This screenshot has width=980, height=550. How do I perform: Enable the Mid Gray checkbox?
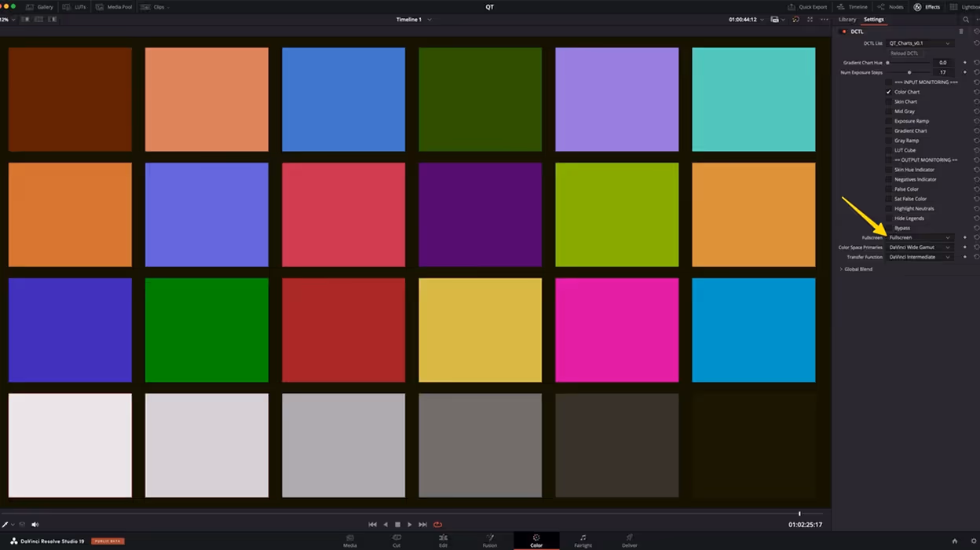889,112
